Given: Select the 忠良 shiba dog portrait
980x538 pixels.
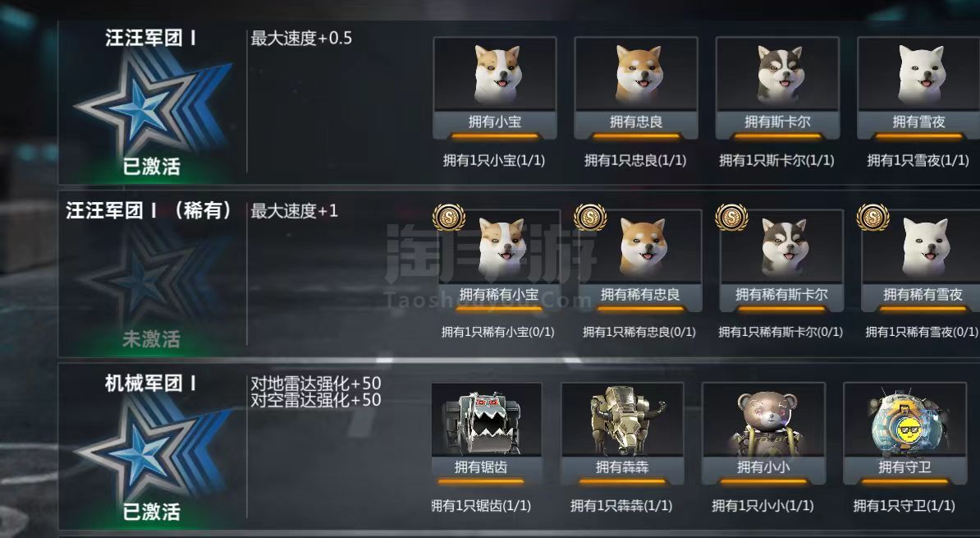Looking at the screenshot, I should (636, 74).
